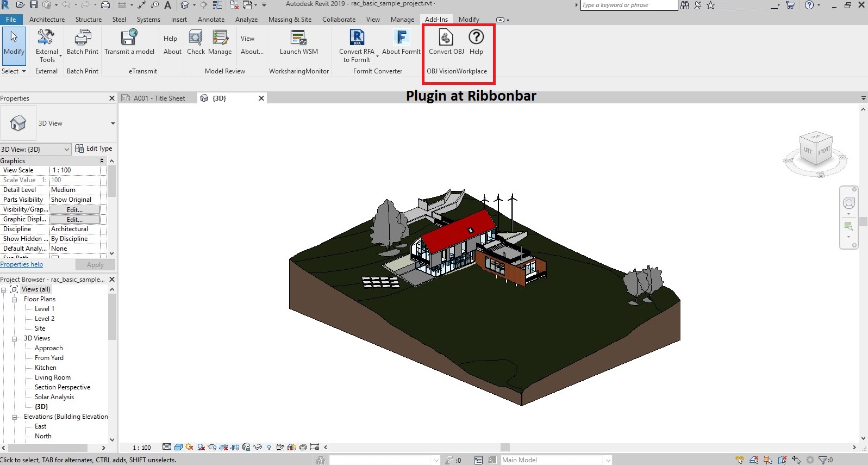This screenshot has height=465, width=868.
Task: Click the Close Inactive Views icon
Action: coord(234,5)
